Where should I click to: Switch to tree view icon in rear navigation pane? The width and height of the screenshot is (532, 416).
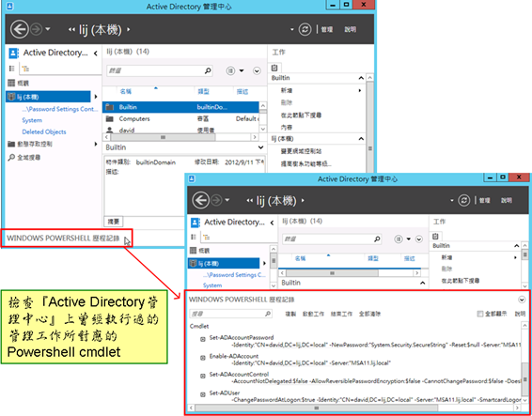click(x=25, y=69)
